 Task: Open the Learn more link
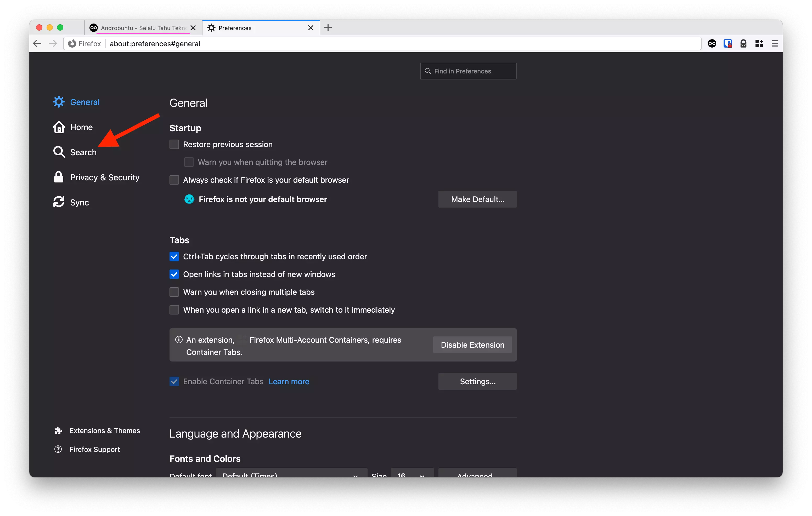coord(289,381)
